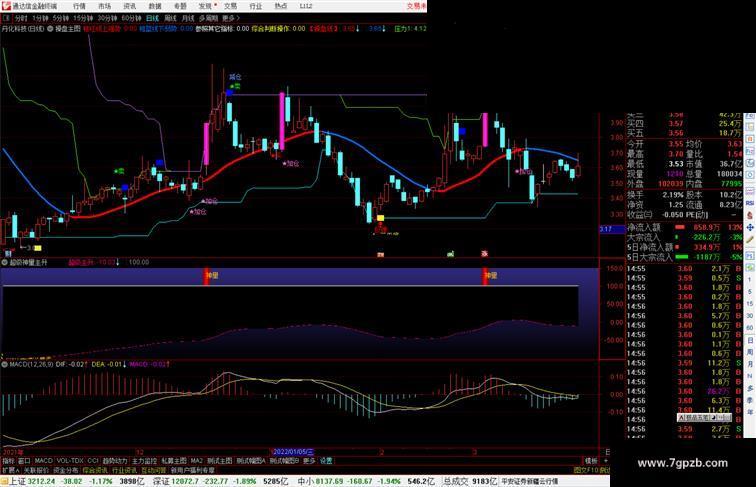756x487 pixels.
Task: Select 30-minute shortcut in right sidebar
Action: pyautogui.click(x=750, y=316)
